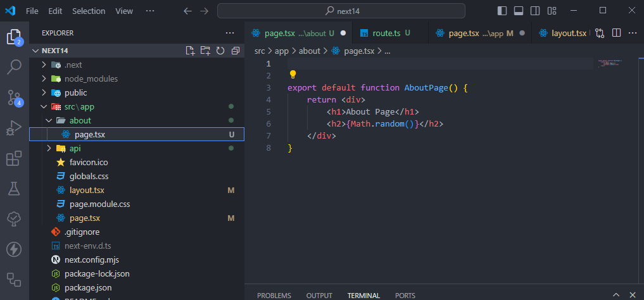Screen dimensions: 644x300
Task: Open the Extensions view
Action: (14, 158)
